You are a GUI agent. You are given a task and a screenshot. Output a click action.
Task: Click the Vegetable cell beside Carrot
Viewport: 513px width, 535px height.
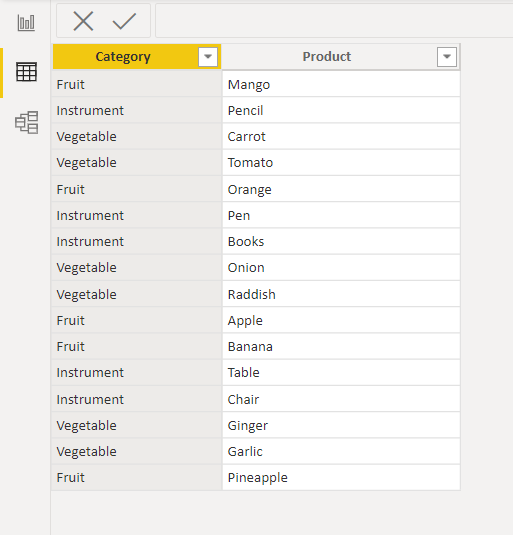point(136,136)
